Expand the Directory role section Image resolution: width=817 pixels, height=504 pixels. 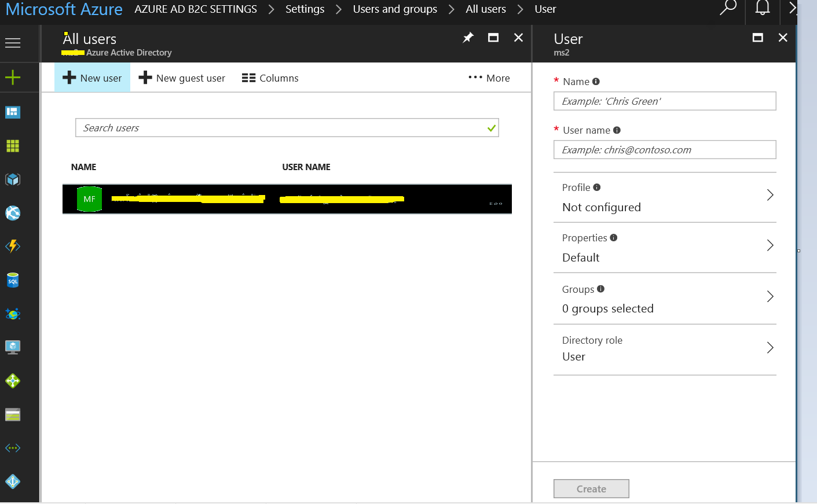tap(665, 350)
